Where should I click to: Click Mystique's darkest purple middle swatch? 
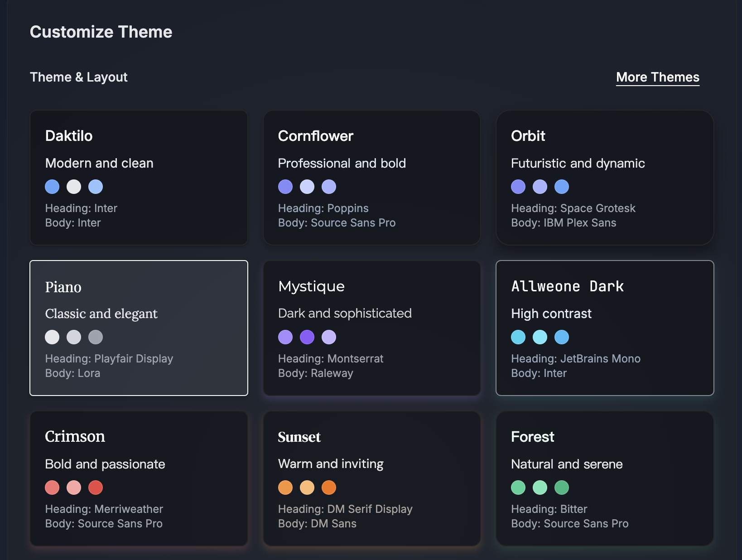tap(307, 337)
